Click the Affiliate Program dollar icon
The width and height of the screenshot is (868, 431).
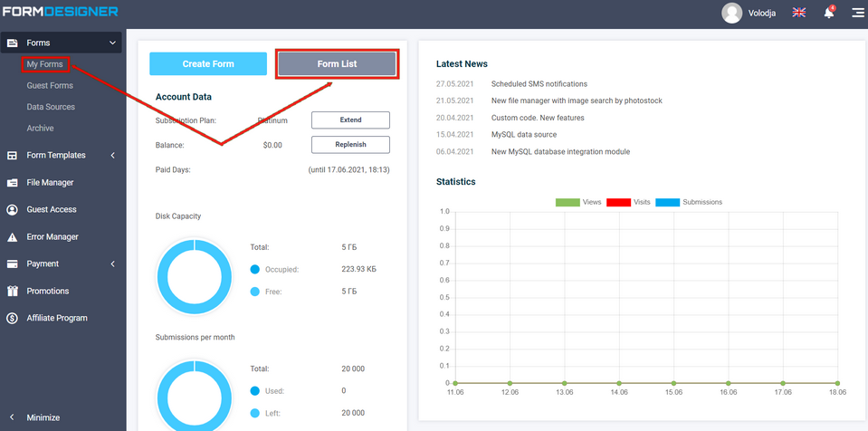tap(13, 319)
